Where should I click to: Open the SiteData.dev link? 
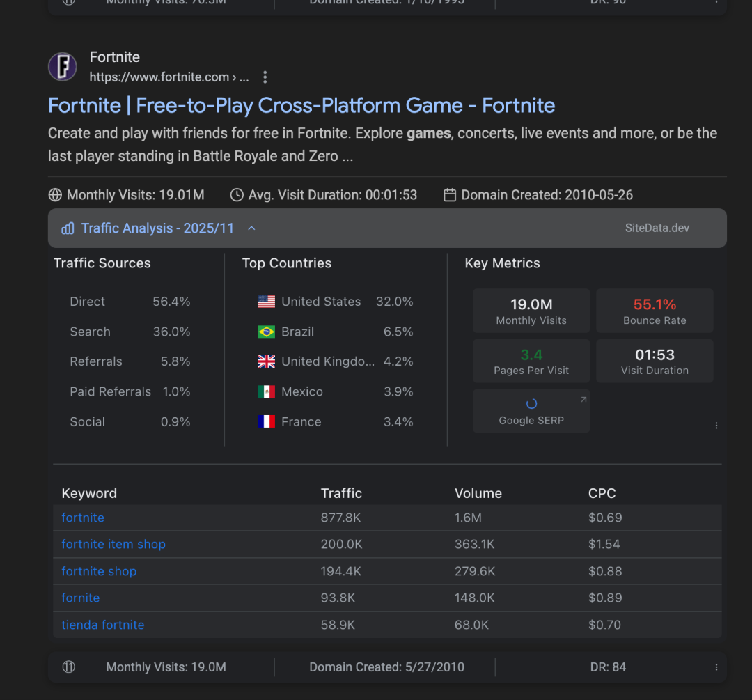click(657, 228)
